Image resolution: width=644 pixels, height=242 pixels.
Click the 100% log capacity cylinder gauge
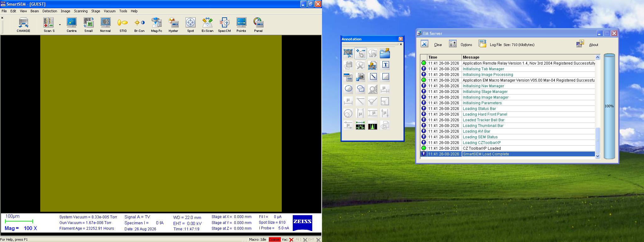click(609, 106)
